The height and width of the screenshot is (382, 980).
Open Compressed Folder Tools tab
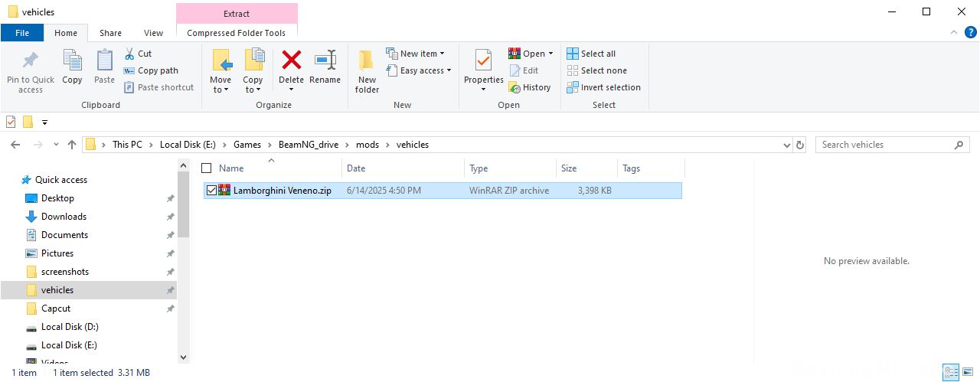click(237, 33)
